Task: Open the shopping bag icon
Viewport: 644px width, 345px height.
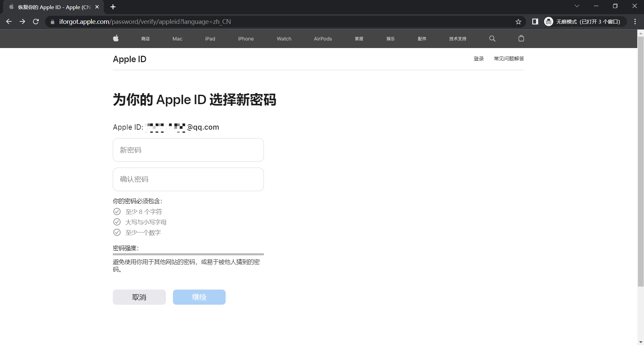Action: (521, 38)
